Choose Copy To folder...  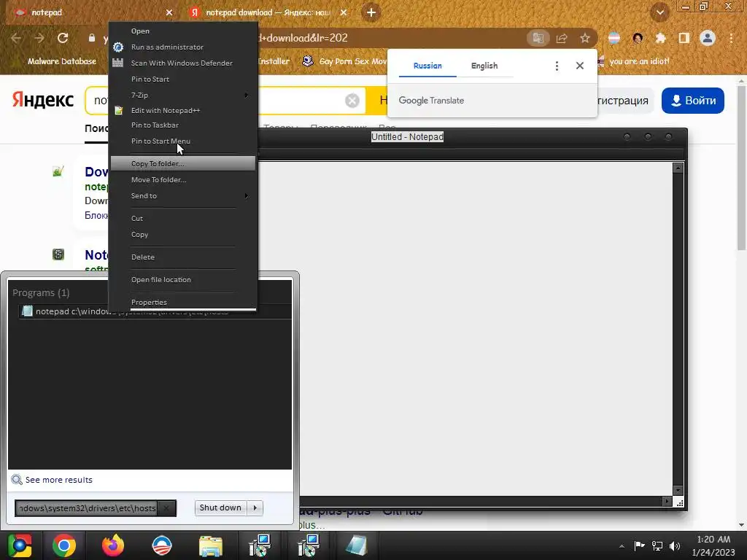[x=183, y=163]
